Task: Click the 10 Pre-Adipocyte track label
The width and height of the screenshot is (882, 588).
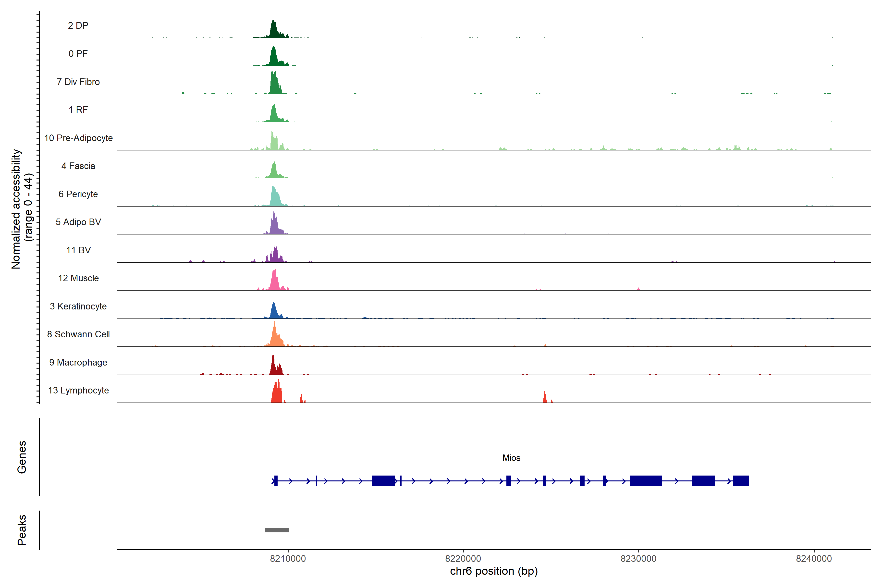Action: [78, 138]
